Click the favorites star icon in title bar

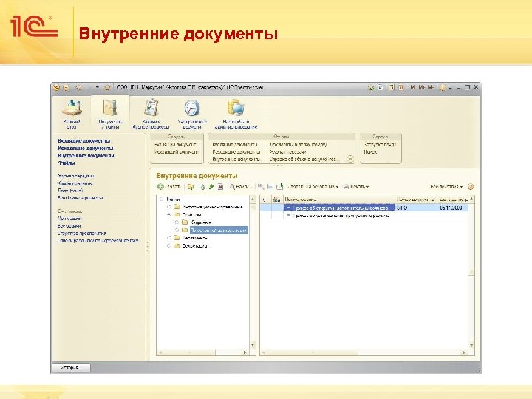tap(108, 87)
